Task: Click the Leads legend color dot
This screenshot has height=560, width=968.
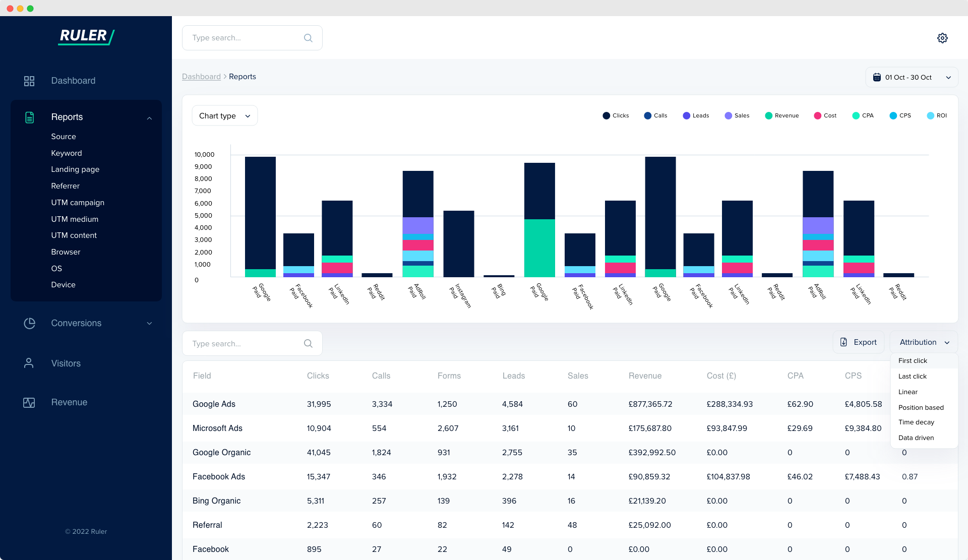Action: pos(686,115)
